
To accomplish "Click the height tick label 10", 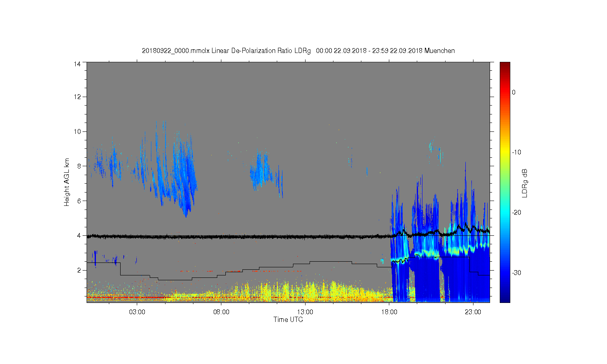I will tap(77, 131).
